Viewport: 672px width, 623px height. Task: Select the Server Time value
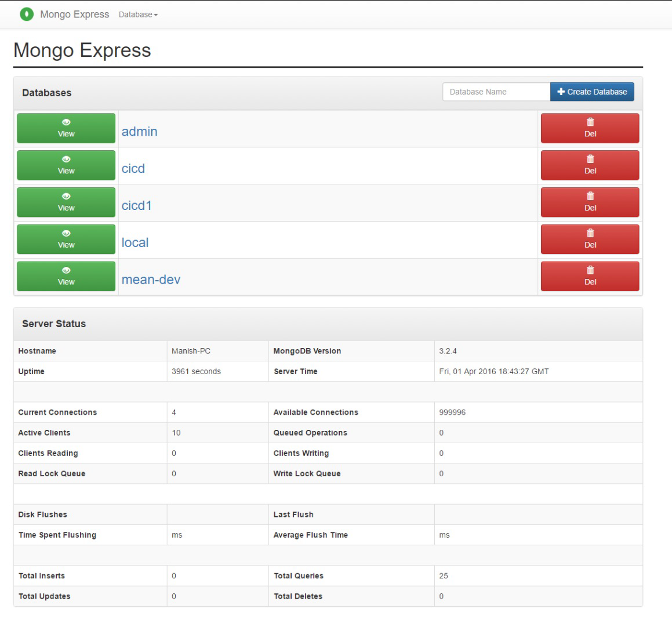pyautogui.click(x=494, y=372)
